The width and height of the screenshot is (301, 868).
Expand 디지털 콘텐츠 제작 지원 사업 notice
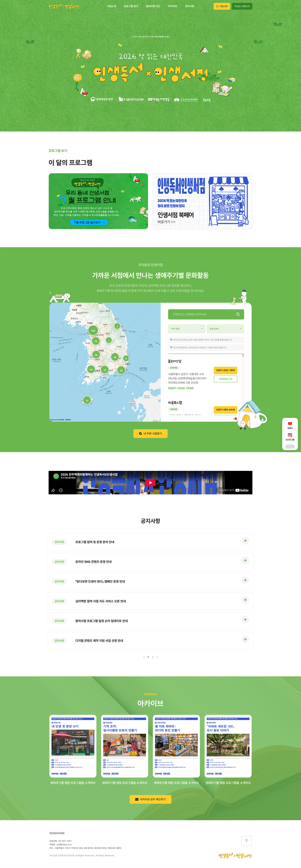click(150, 641)
